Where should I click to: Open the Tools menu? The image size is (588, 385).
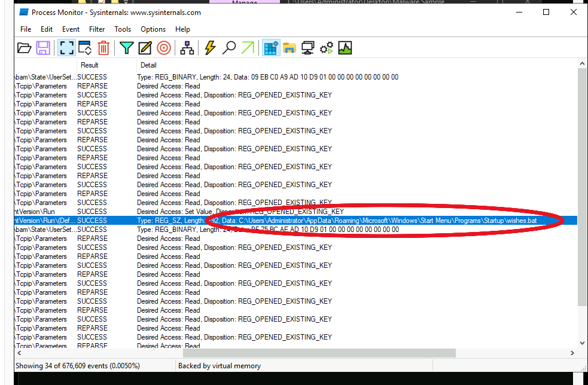123,29
